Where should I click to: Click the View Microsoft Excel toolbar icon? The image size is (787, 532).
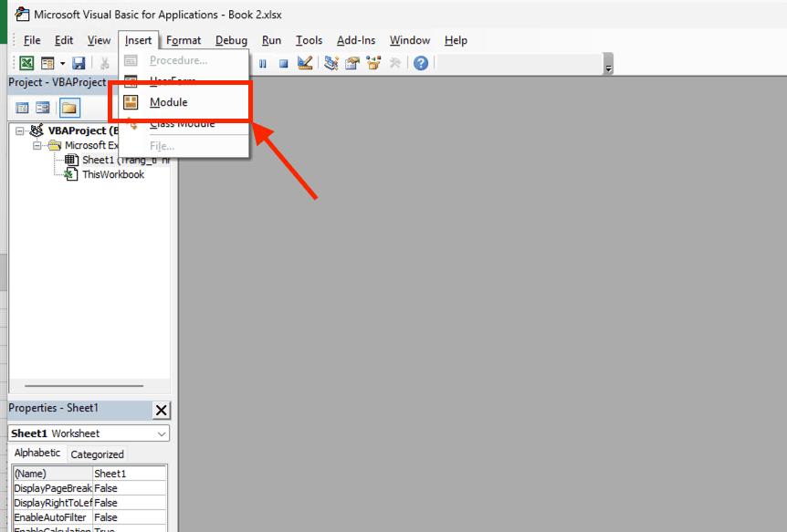click(x=26, y=63)
